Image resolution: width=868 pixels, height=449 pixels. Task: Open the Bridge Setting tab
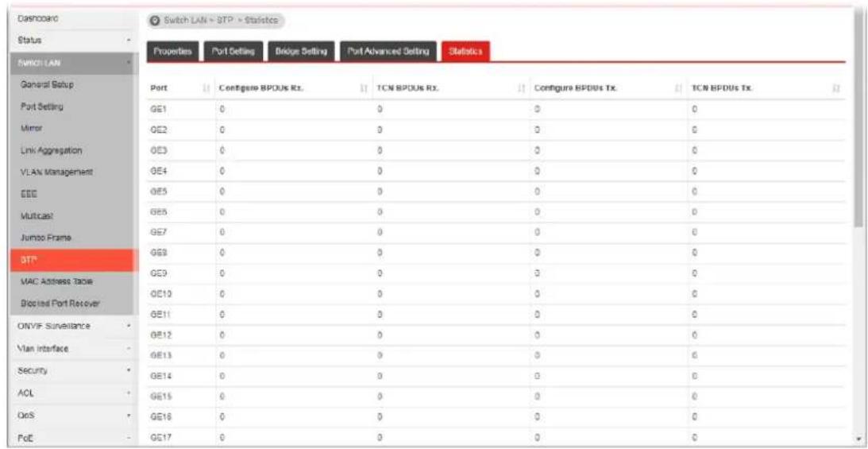click(301, 51)
